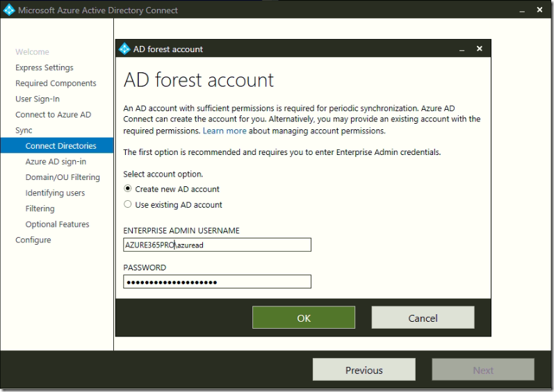
Task: Minimize the AD forest account dialog
Action: click(462, 49)
